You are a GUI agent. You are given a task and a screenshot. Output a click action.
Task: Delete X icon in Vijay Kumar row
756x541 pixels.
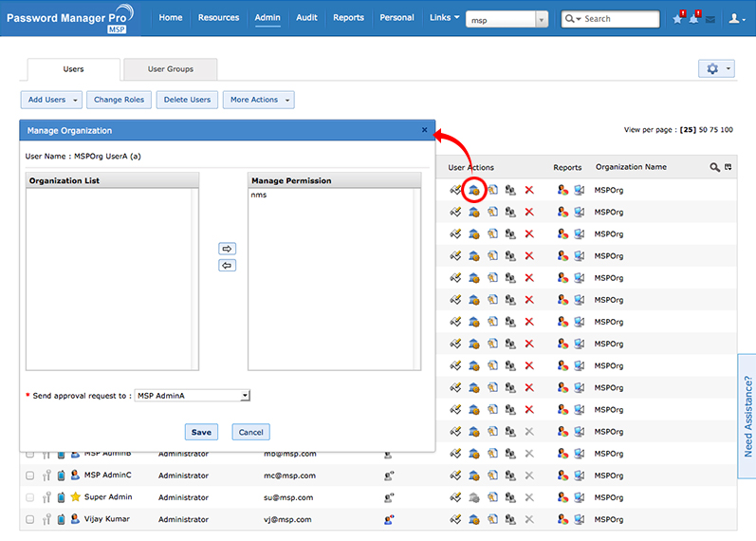pyautogui.click(x=529, y=519)
